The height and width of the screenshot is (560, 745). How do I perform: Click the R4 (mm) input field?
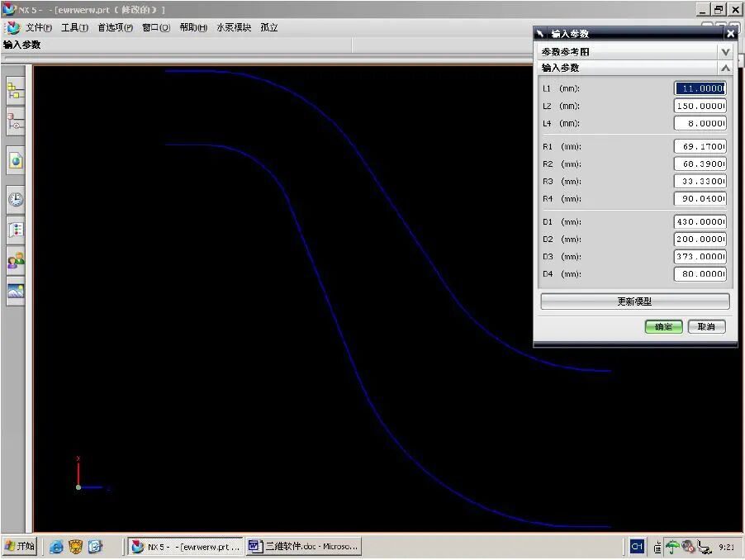coord(700,198)
